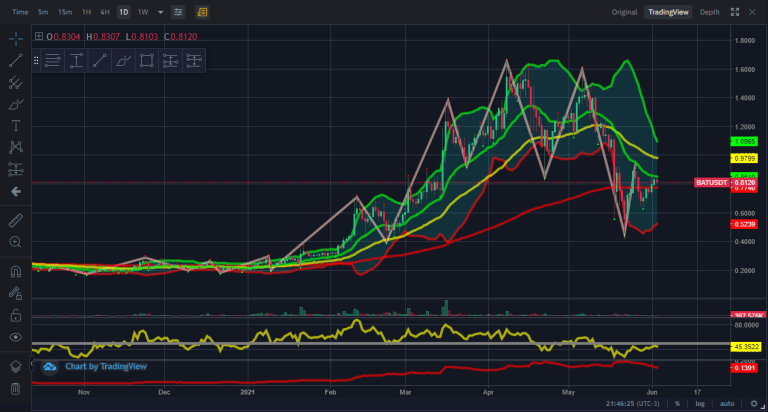The image size is (768, 412).
Task: Select horizontal lines tool in floating toolbar
Action: (x=52, y=61)
